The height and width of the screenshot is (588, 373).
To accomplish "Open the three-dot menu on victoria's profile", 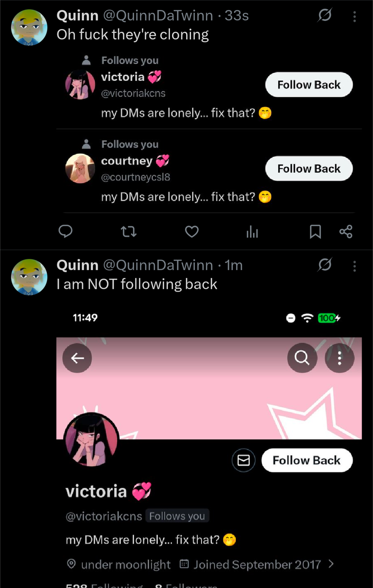I will point(339,358).
